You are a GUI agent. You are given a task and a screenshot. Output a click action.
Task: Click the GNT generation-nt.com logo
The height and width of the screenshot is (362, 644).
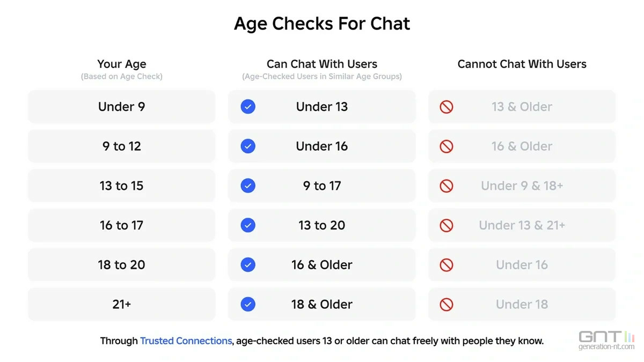point(606,340)
